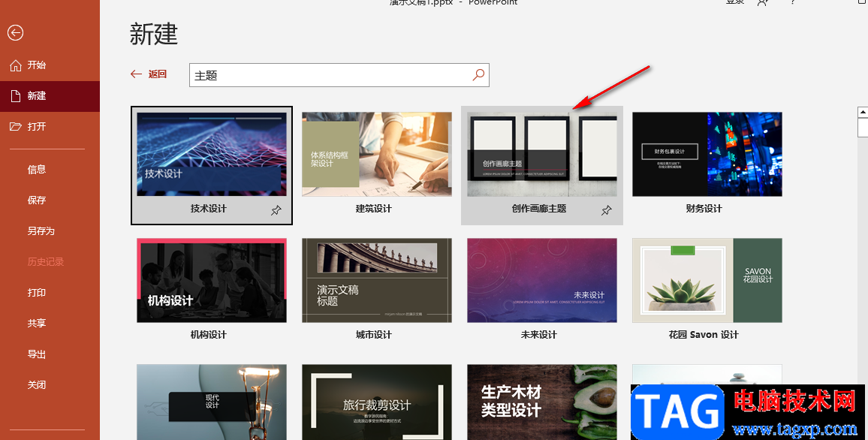Click the document icon next to 新建
The image size is (868, 440).
tap(16, 96)
